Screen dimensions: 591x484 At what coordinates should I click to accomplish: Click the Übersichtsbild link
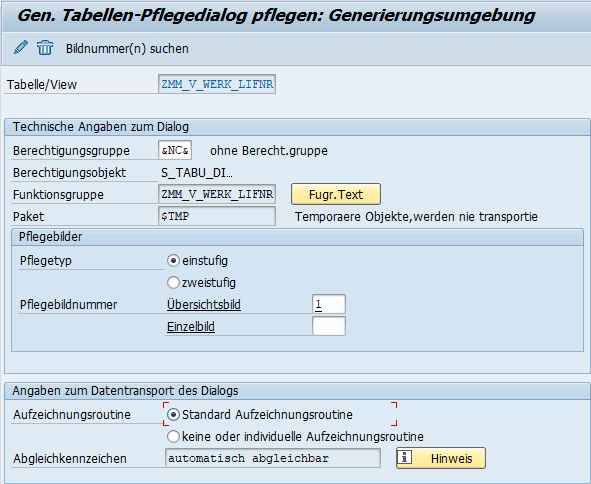pos(204,305)
